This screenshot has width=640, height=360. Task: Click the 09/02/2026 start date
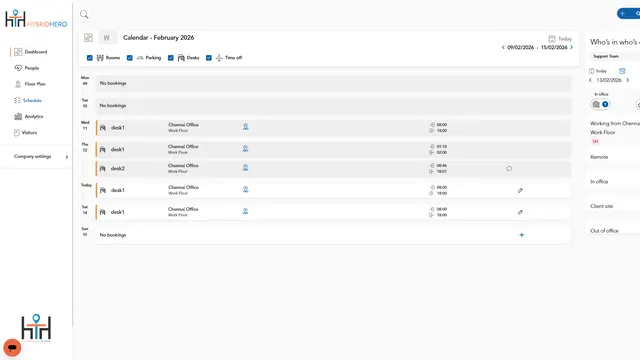click(x=520, y=47)
